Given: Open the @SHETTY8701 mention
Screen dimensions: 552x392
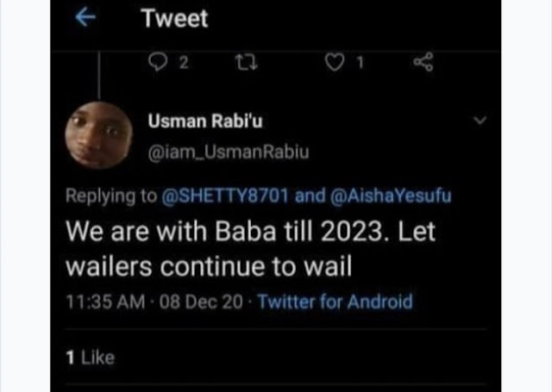Looking at the screenshot, I should (x=225, y=196).
